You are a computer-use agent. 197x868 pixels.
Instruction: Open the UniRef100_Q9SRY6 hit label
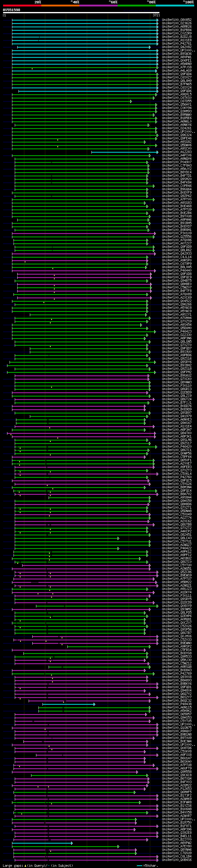click(x=176, y=362)
